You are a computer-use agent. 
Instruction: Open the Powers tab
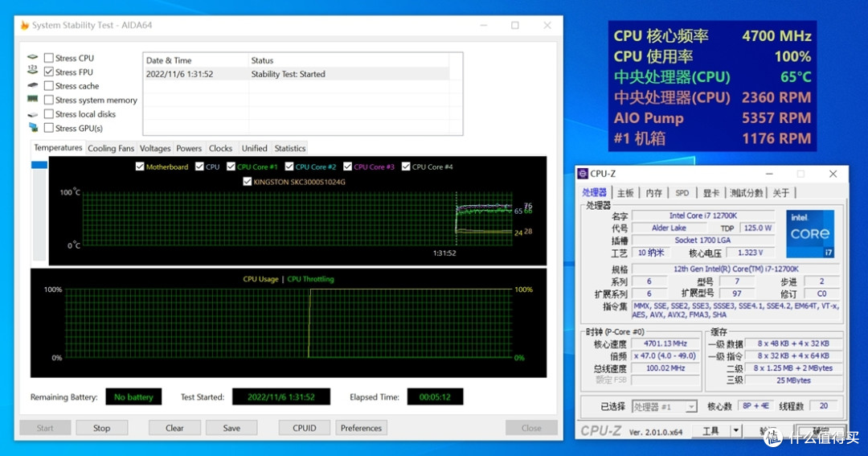(x=189, y=149)
